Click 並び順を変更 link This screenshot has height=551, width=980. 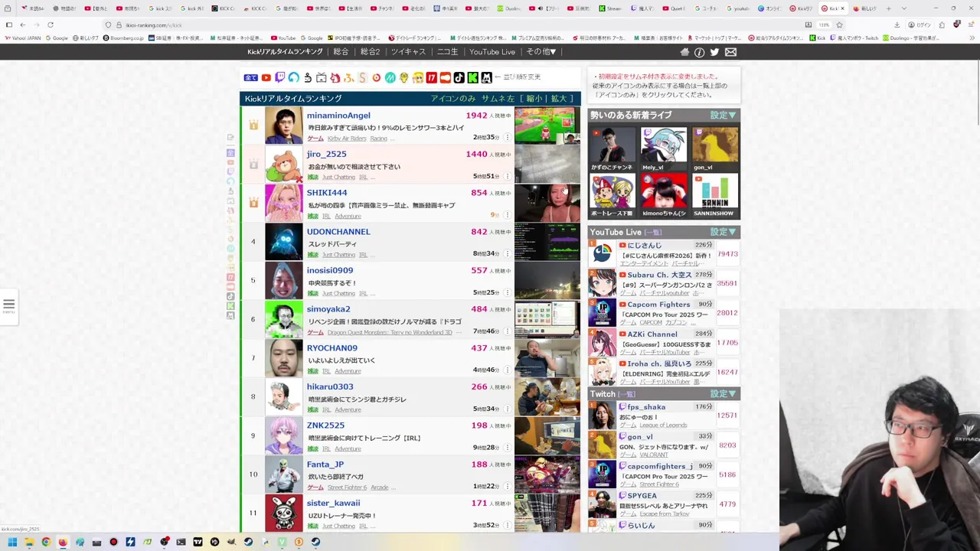(522, 77)
